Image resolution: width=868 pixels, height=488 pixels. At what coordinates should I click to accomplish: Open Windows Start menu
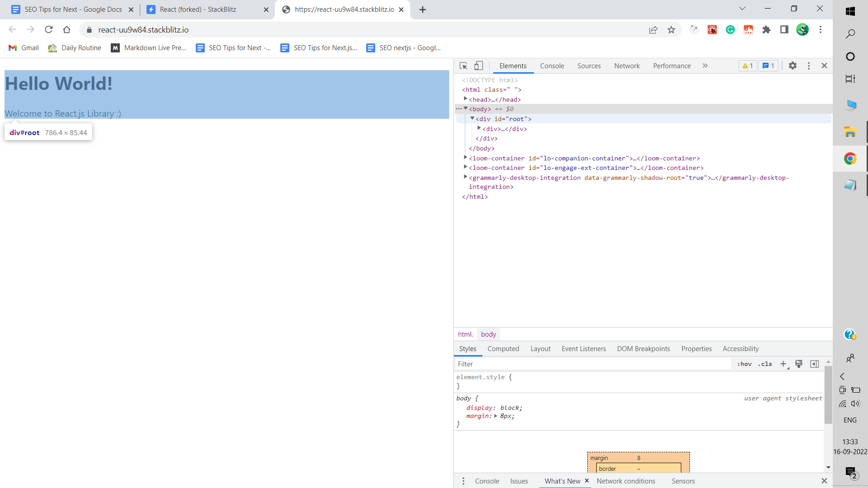click(x=850, y=11)
